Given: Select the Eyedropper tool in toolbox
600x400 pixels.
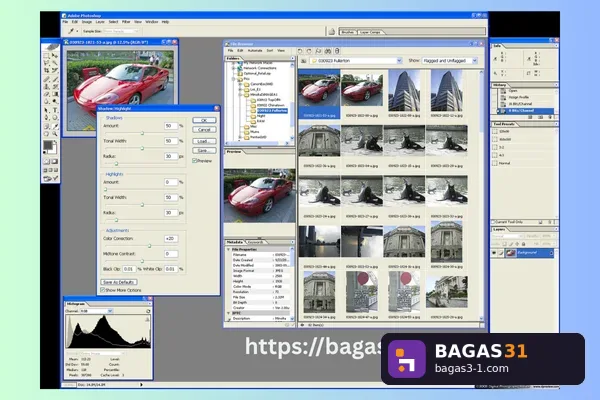Looking at the screenshot, I should coord(55,126).
